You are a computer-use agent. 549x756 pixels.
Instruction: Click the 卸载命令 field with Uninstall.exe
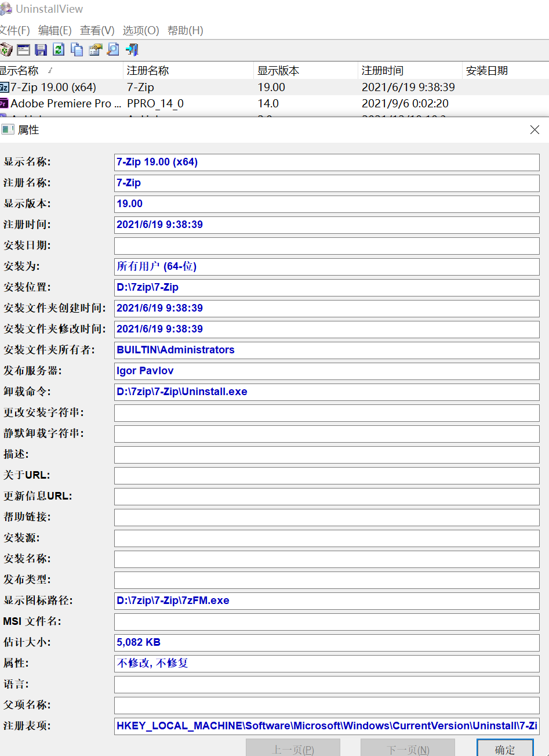[327, 392]
